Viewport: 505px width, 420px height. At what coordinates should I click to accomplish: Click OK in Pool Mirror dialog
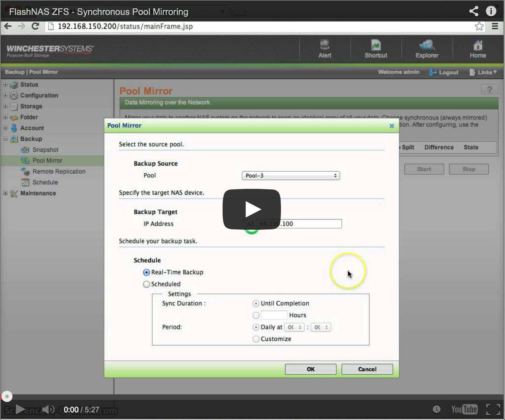[x=311, y=369]
